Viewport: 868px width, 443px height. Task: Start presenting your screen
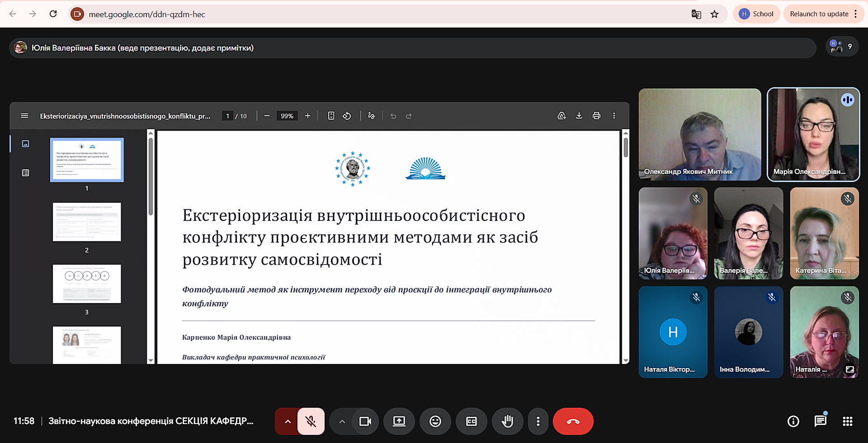399,421
